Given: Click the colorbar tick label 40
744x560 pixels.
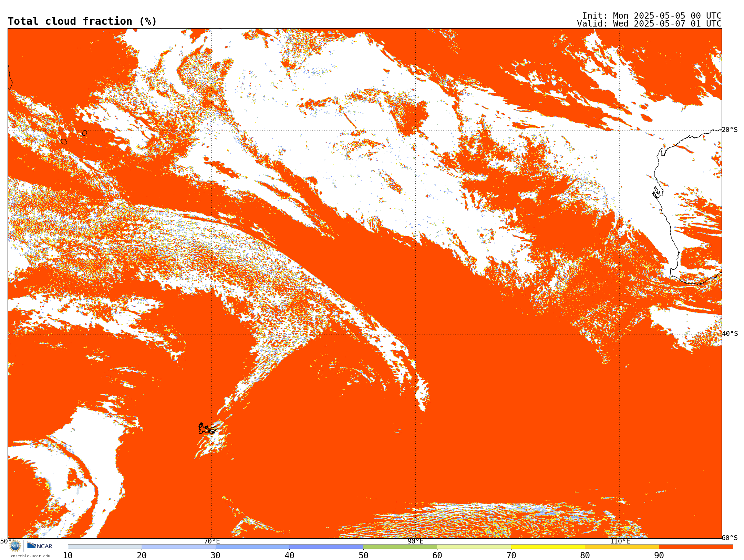Looking at the screenshot, I should click(289, 556).
